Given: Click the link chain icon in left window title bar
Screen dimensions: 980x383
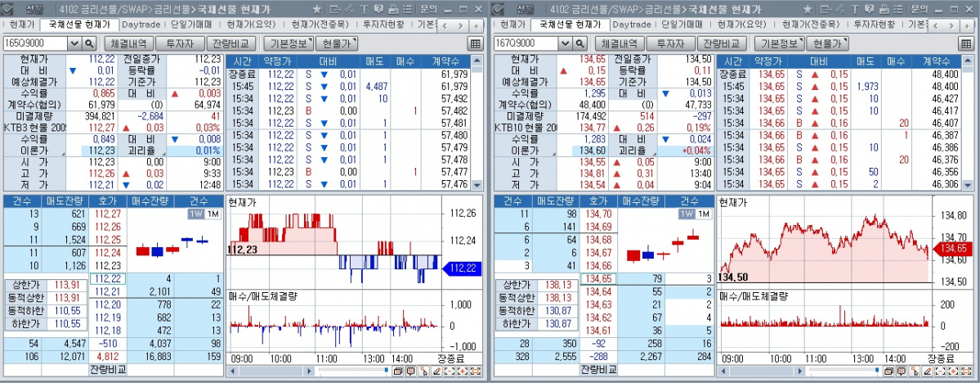Looking at the screenshot, I should click(350, 9).
